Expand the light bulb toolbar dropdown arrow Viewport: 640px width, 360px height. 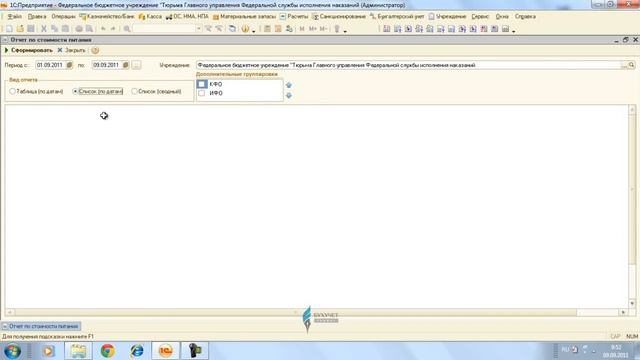click(x=345, y=31)
